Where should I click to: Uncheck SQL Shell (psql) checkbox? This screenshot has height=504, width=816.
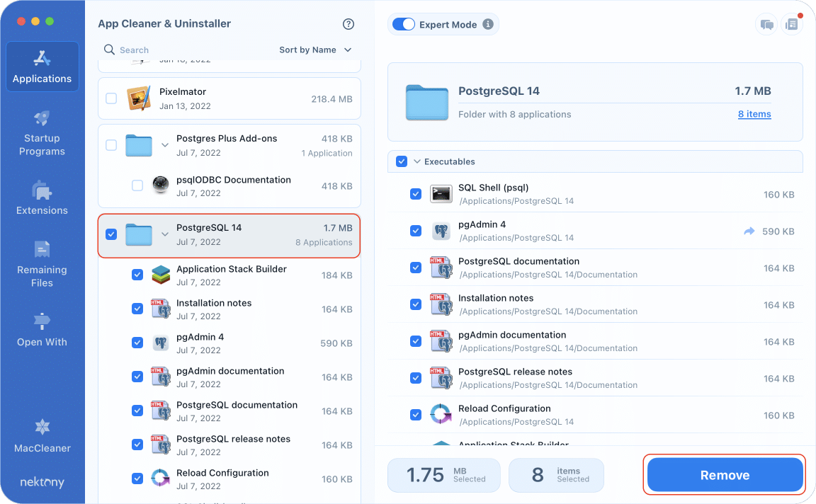pyautogui.click(x=415, y=194)
